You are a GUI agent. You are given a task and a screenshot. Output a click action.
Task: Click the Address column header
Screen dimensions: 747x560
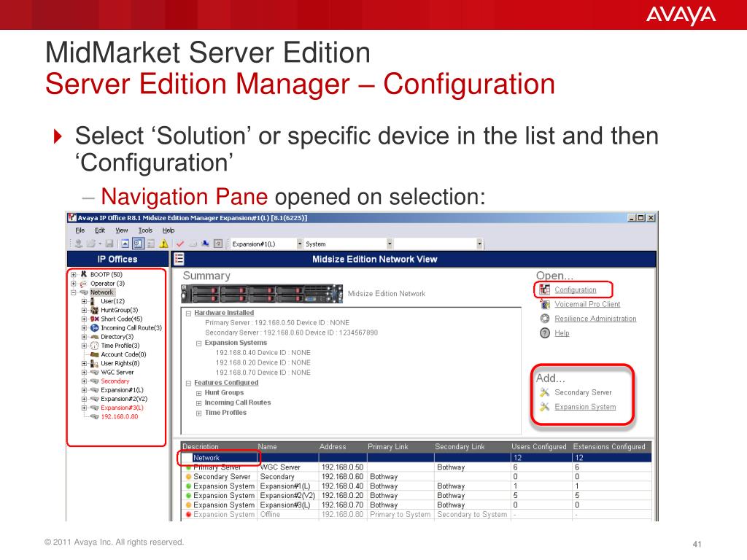click(x=333, y=447)
